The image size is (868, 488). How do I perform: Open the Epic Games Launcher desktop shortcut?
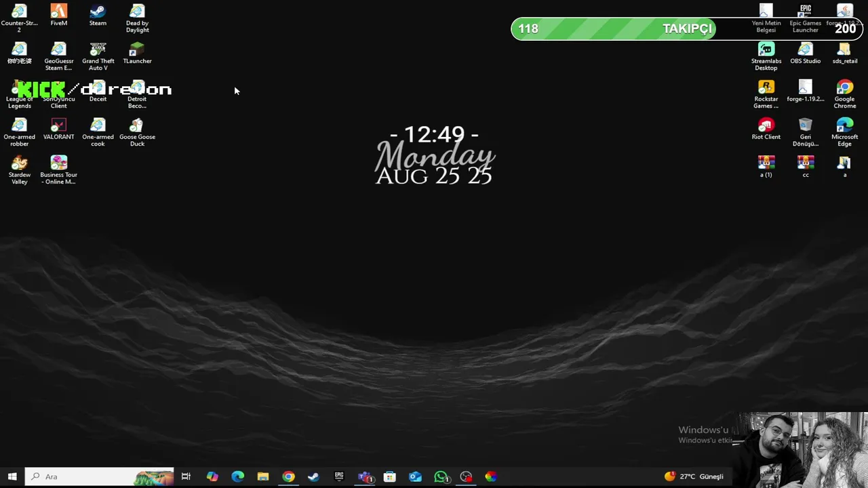tap(806, 18)
